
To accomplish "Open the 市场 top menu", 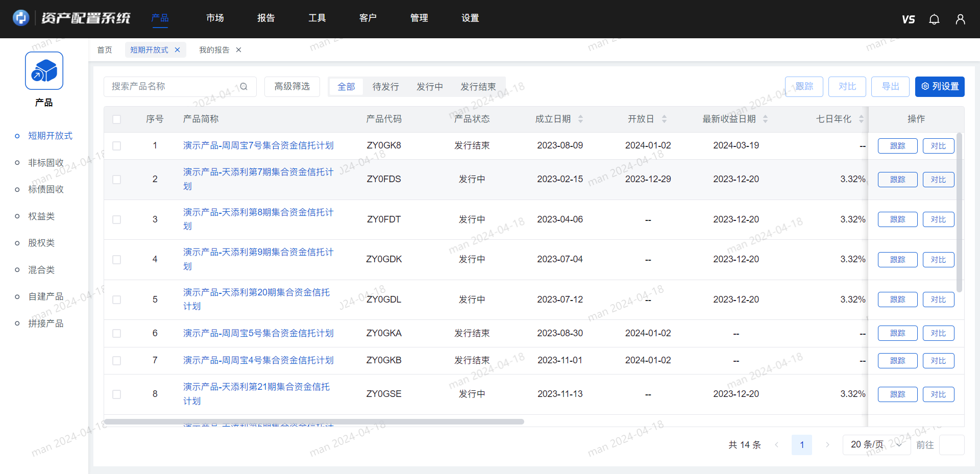I will [x=215, y=18].
